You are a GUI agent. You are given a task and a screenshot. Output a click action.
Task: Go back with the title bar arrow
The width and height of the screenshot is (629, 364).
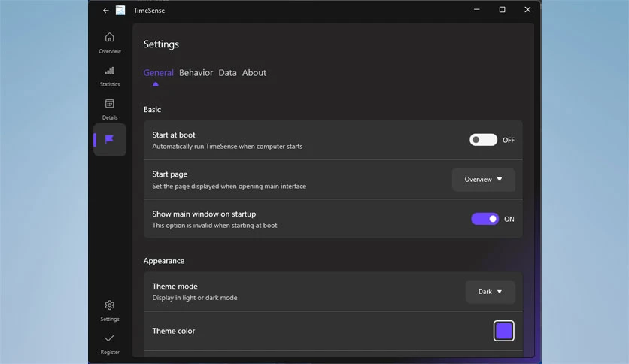coord(105,11)
